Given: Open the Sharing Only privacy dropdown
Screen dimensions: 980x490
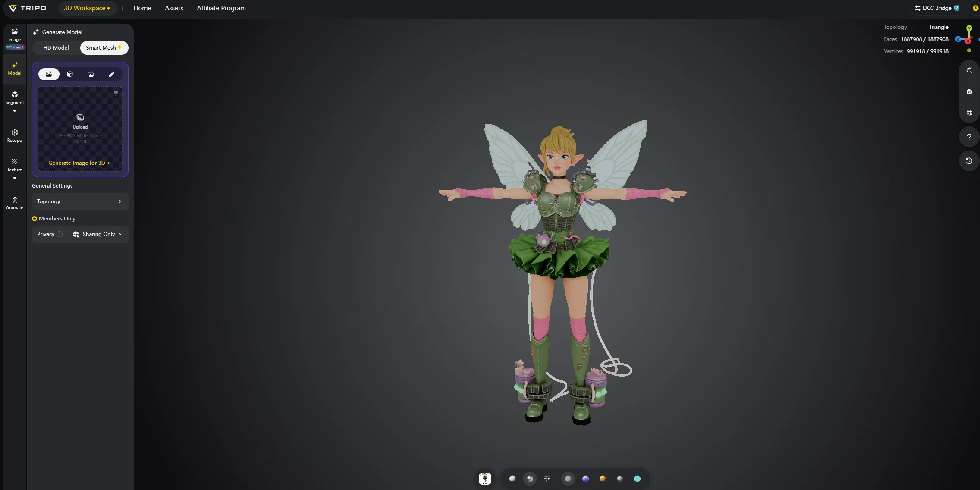Looking at the screenshot, I should [x=97, y=234].
